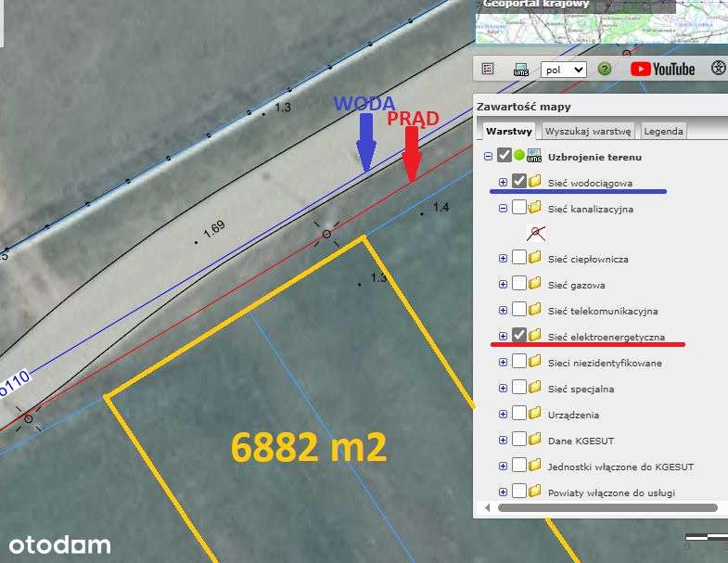Viewport: 728px width, 563px height.
Task: Click the sewer symbol under Sieć kanalizacyjna
Action: 536,233
